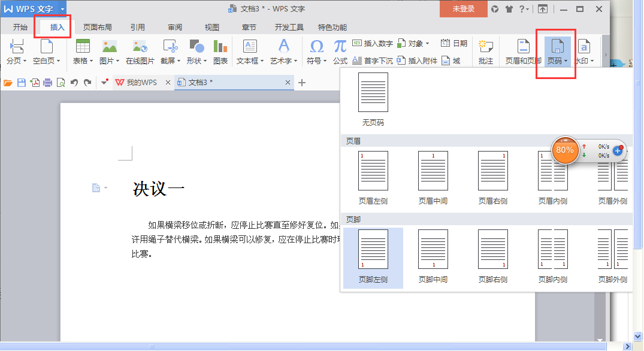The image size is (644, 351).
Task: Save the document with the floppy icon
Action: click(x=22, y=83)
